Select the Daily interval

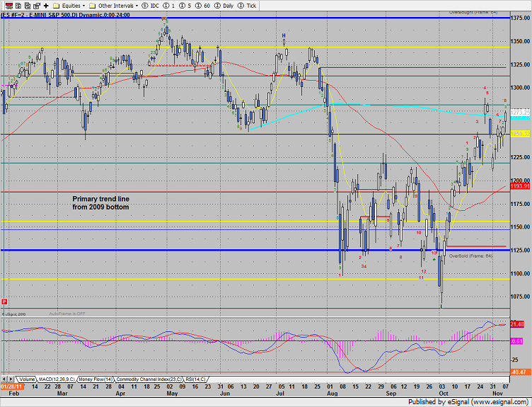[x=224, y=6]
